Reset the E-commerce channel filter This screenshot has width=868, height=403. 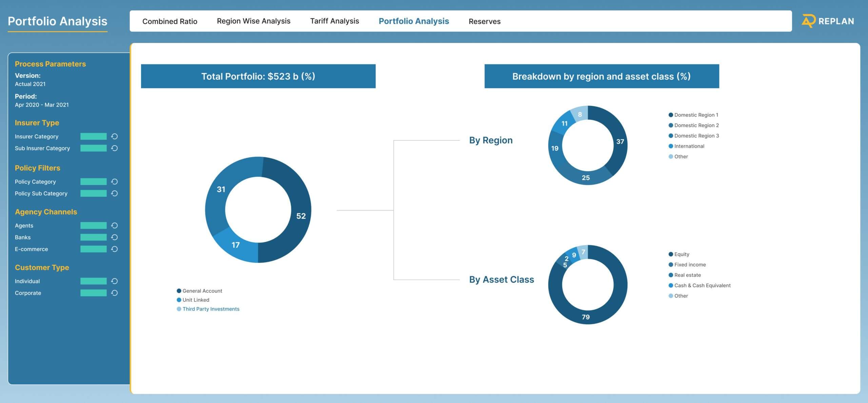(115, 249)
